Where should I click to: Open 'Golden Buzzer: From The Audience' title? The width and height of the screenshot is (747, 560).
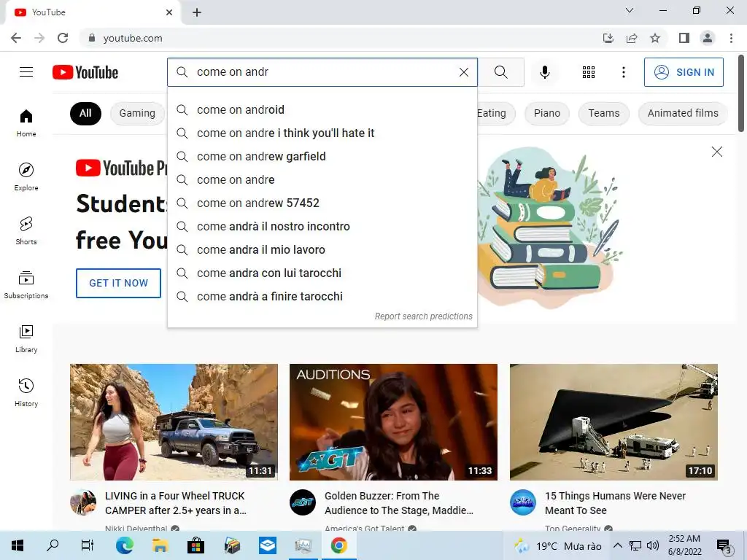coord(399,503)
